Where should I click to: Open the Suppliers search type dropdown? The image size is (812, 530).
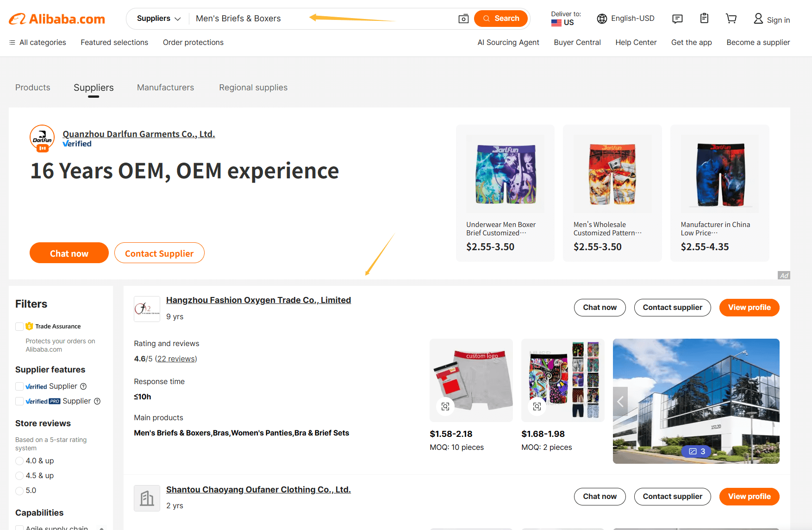click(159, 19)
